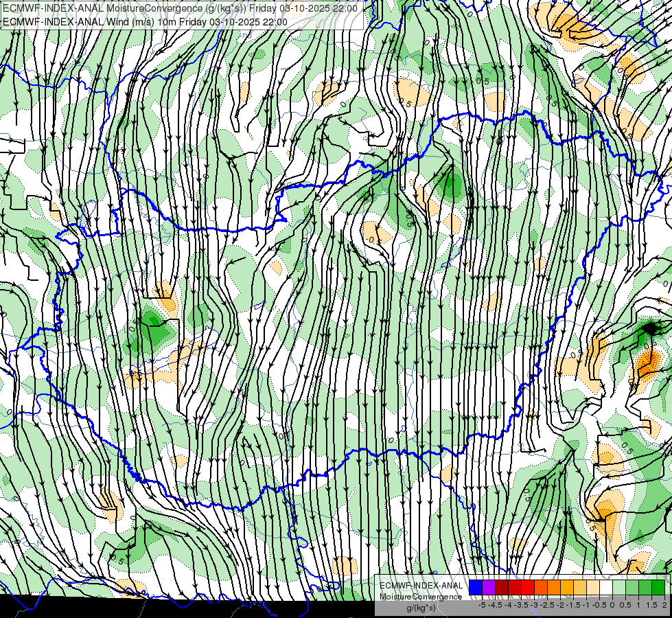Click the orange swatch between -2.5 and -2
The height and width of the screenshot is (618, 672).
click(x=554, y=587)
